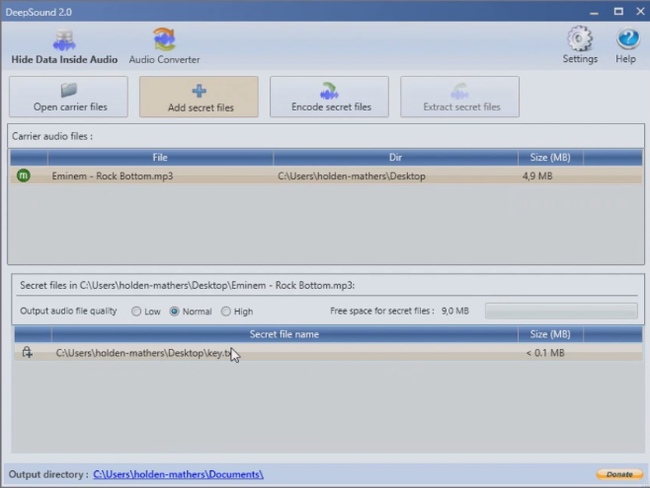
Task: Click the green mp3 icon of carrier file
Action: (24, 176)
